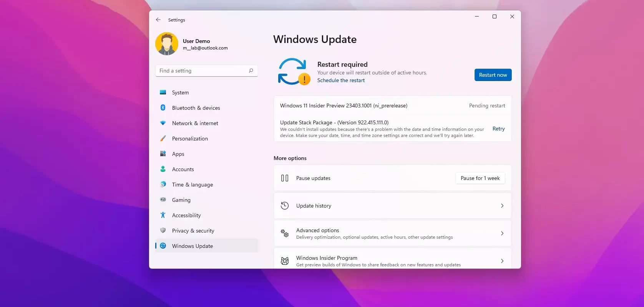Click the Pending restart status text
Screen dimensions: 644x307
pos(487,106)
